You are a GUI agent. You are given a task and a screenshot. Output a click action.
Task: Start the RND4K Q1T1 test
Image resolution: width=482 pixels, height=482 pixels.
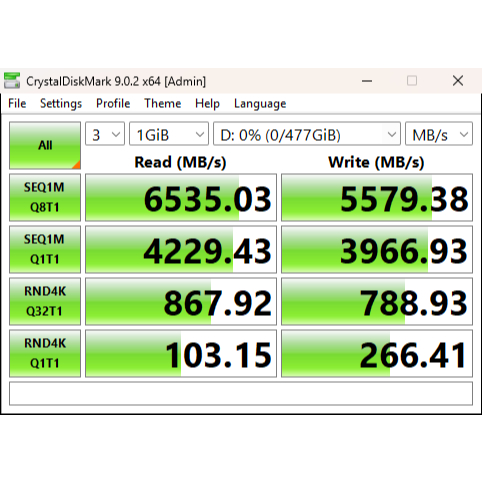pyautogui.click(x=45, y=353)
